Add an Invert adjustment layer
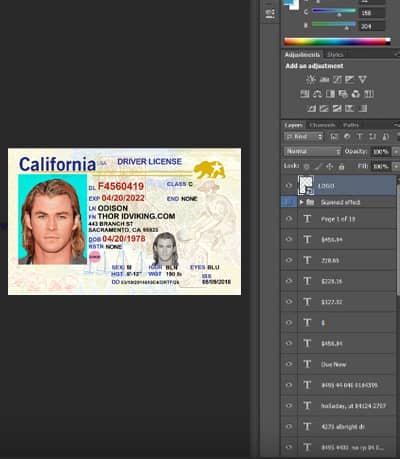Viewport: 400px width, 459px height. tap(311, 108)
